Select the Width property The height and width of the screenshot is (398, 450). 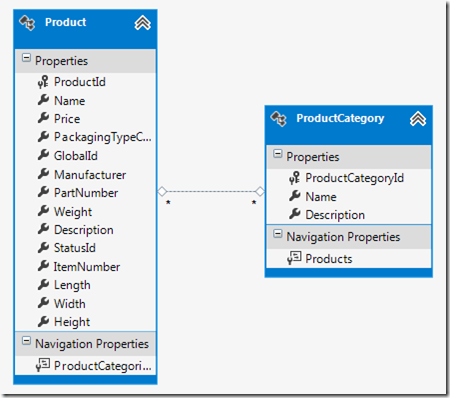(70, 304)
